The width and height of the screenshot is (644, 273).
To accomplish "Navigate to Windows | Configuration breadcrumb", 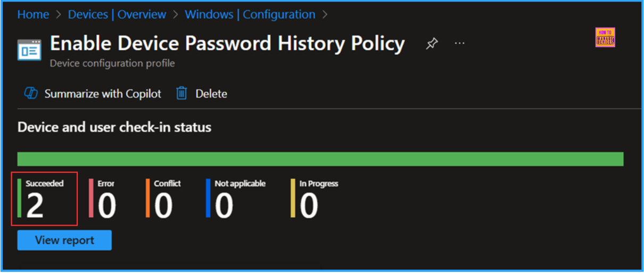I will click(250, 14).
